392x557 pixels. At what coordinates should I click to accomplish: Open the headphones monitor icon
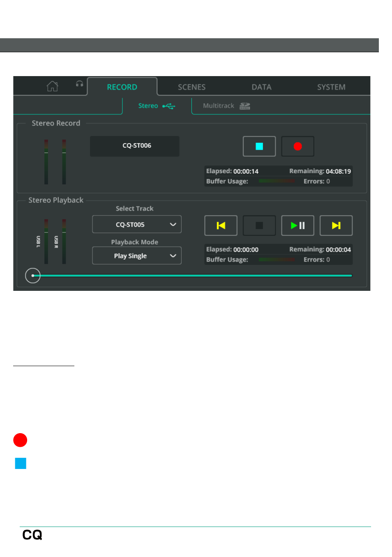(x=79, y=84)
